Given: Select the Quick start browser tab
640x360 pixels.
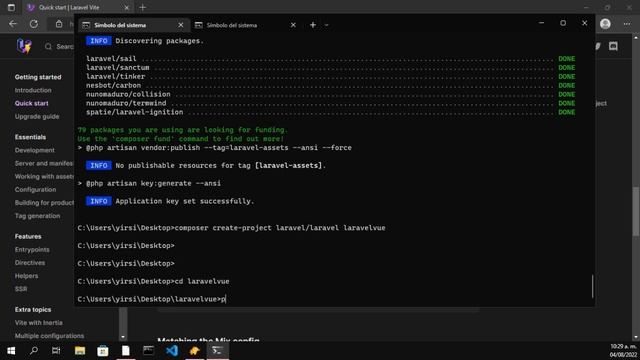Looking at the screenshot, I should (x=78, y=7).
